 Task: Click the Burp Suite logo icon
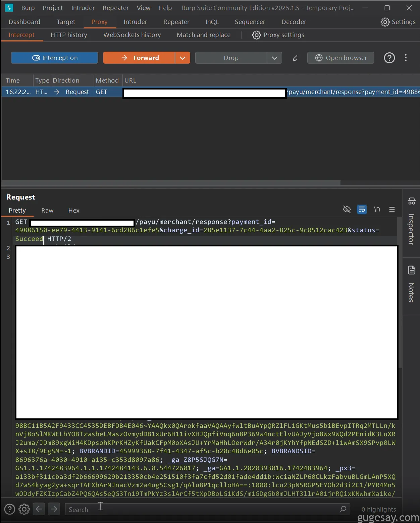[9, 7]
